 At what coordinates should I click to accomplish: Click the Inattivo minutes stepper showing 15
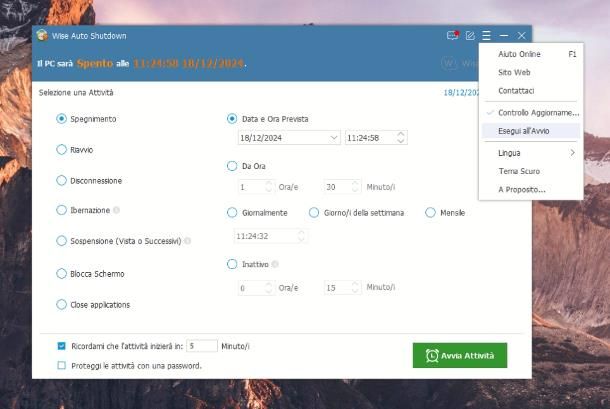click(x=355, y=288)
